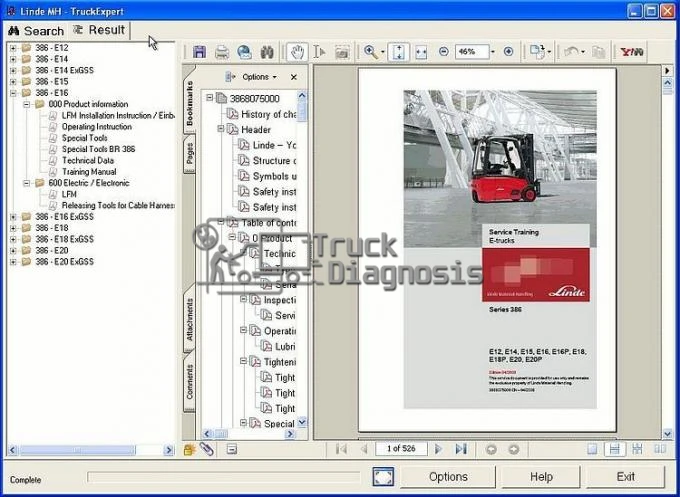Open Special Tools BR 386 document
This screenshot has width=680, height=497.
coord(98,149)
